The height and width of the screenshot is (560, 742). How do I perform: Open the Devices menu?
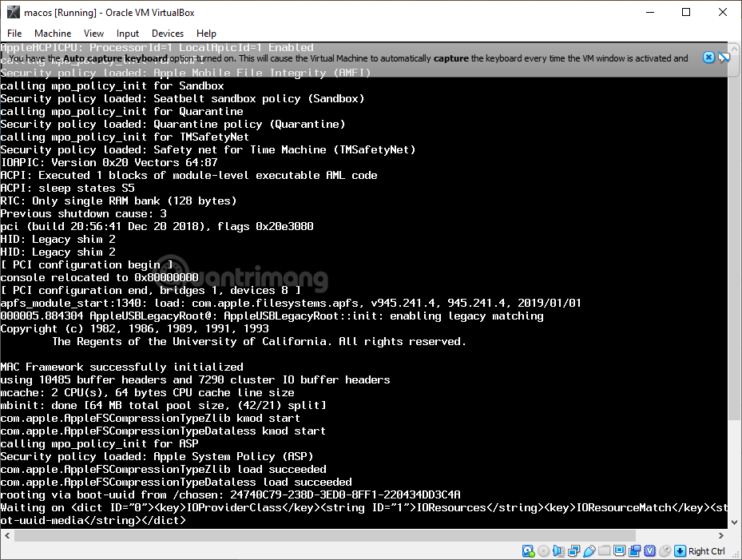coord(168,34)
